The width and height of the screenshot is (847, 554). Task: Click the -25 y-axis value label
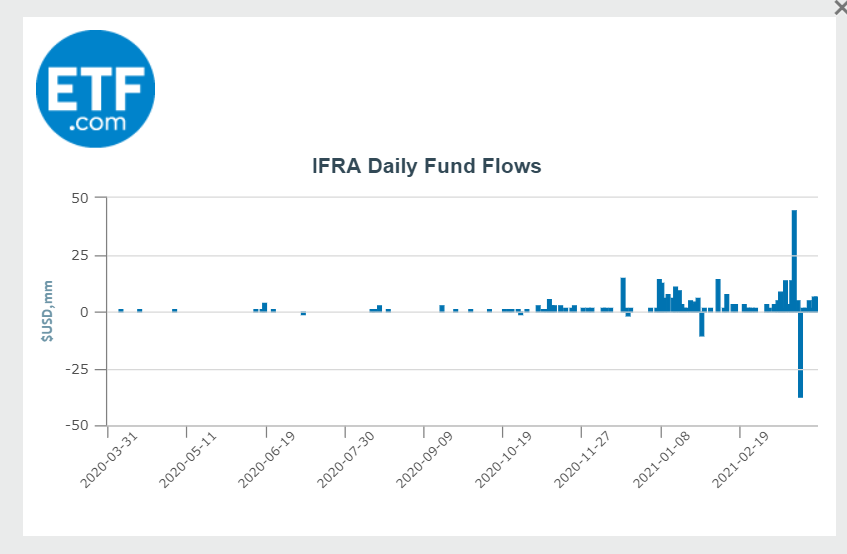[x=78, y=369]
